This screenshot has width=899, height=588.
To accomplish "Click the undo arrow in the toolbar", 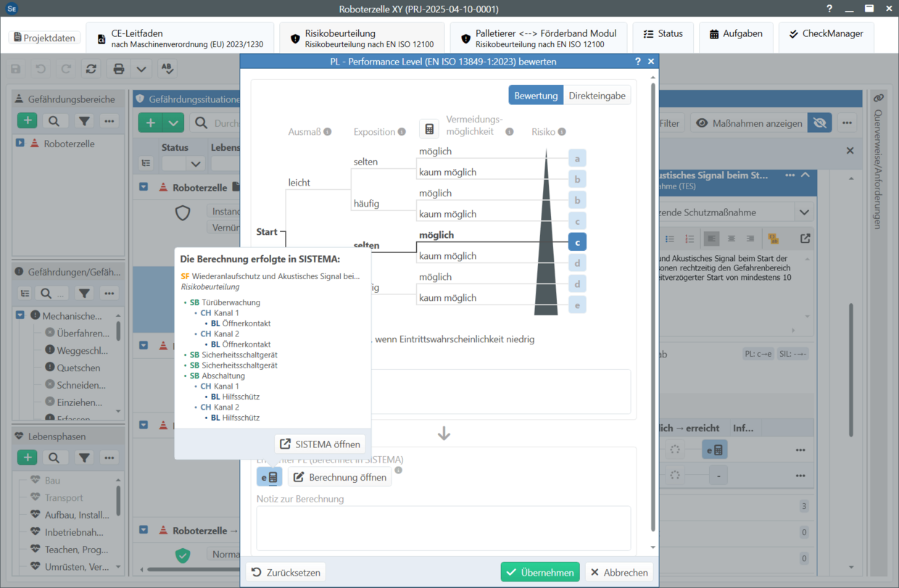I will [x=41, y=69].
